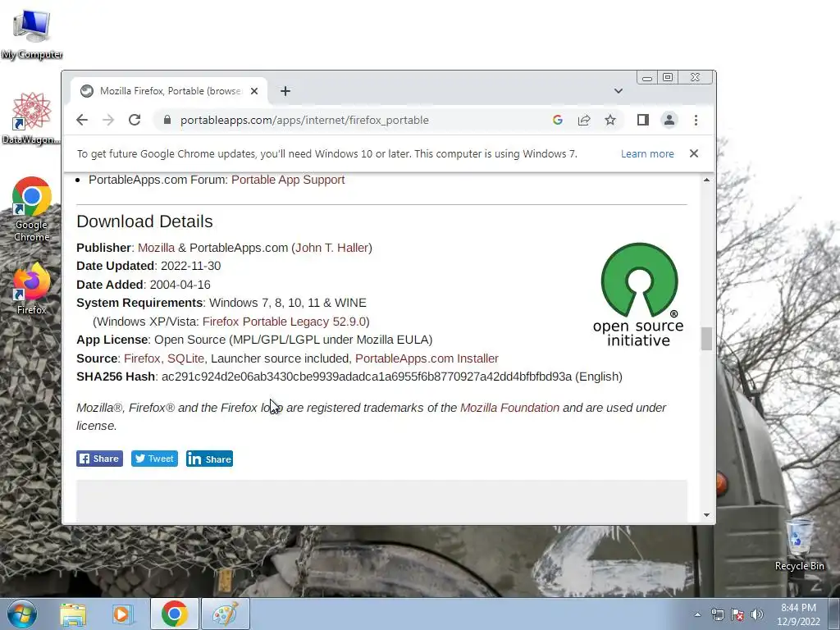The width and height of the screenshot is (840, 630).
Task: Click the taskbar clock 8:44 PM
Action: (x=798, y=614)
